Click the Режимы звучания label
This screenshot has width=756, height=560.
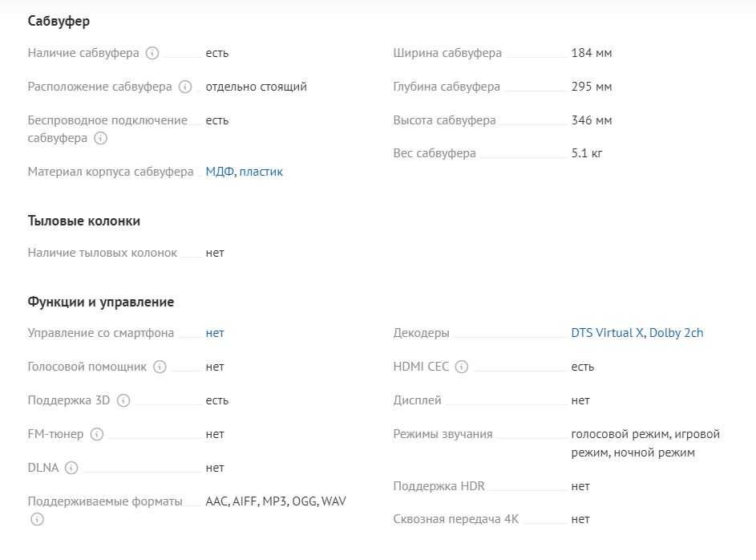(443, 434)
